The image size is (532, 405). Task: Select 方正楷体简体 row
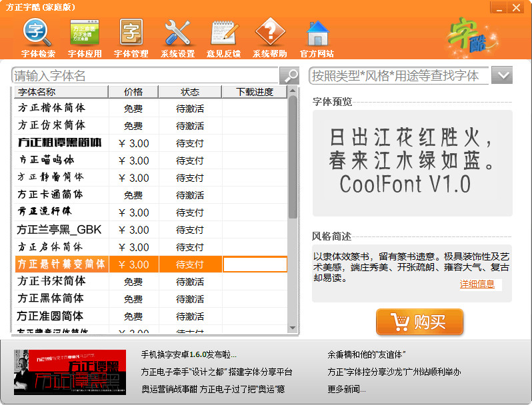click(151, 108)
